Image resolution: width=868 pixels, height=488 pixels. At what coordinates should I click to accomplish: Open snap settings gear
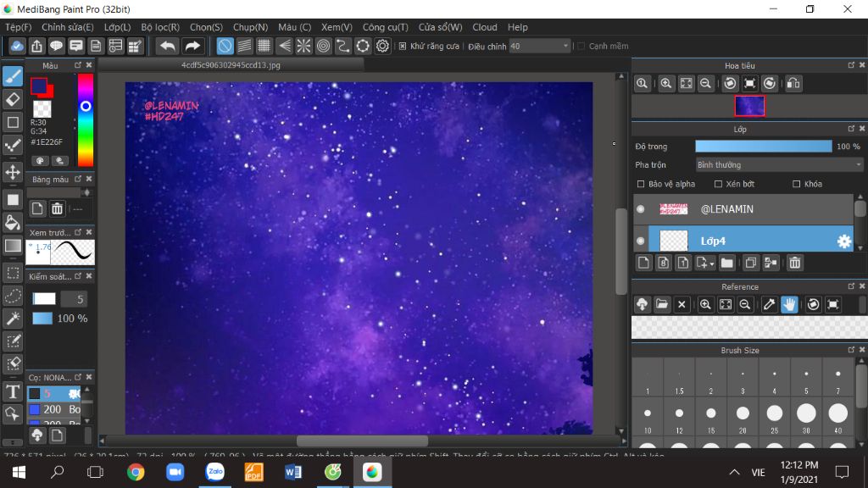pyautogui.click(x=382, y=46)
